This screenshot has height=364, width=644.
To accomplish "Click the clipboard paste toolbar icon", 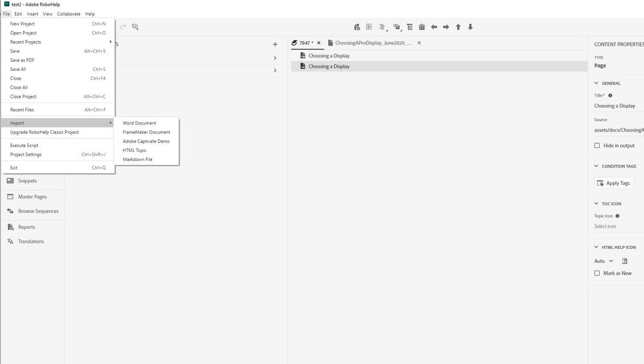I will (422, 27).
